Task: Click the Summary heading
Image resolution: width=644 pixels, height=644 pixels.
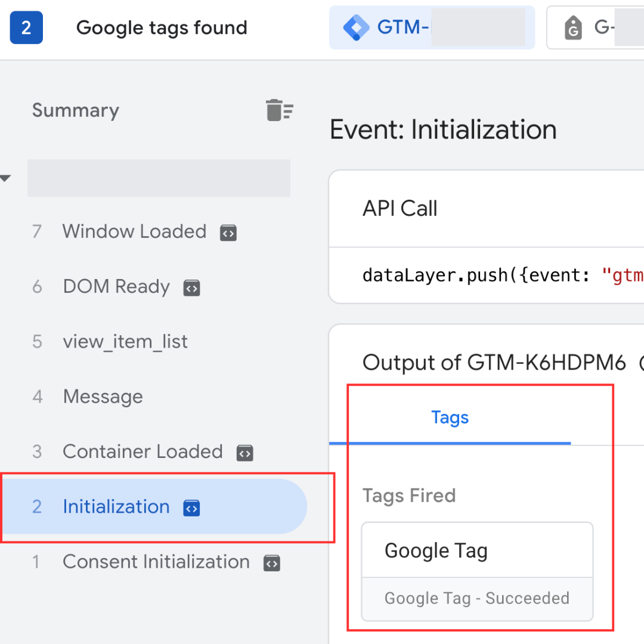Action: (x=76, y=110)
